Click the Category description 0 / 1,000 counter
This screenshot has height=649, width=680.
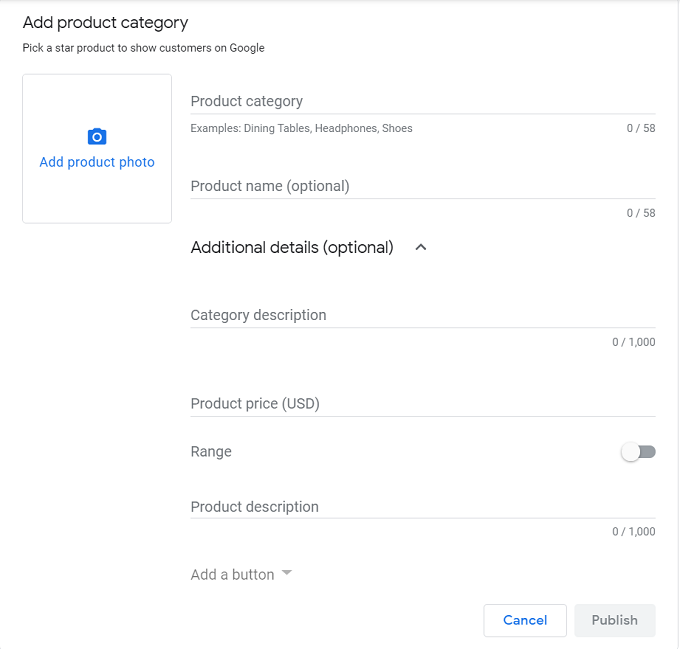pos(634,342)
